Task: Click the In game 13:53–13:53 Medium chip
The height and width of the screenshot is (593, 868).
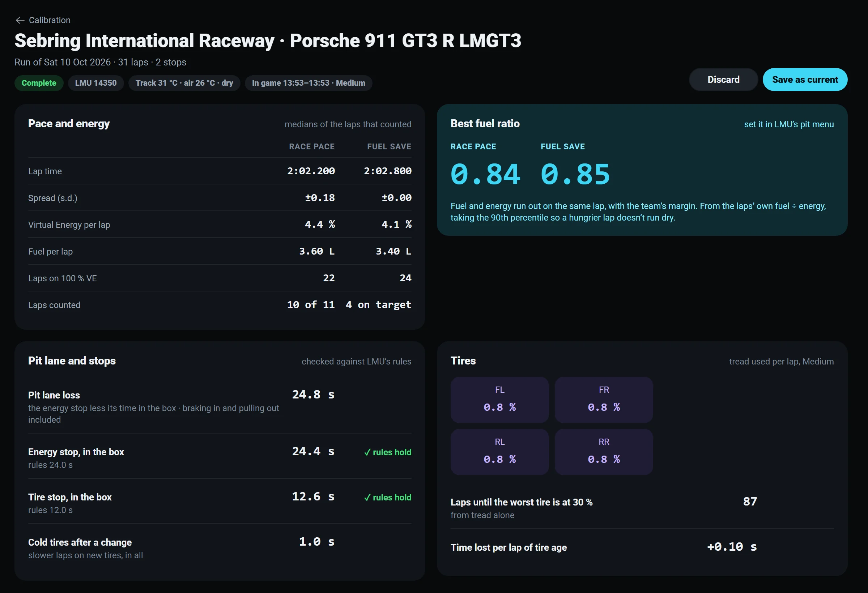Action: (x=309, y=83)
